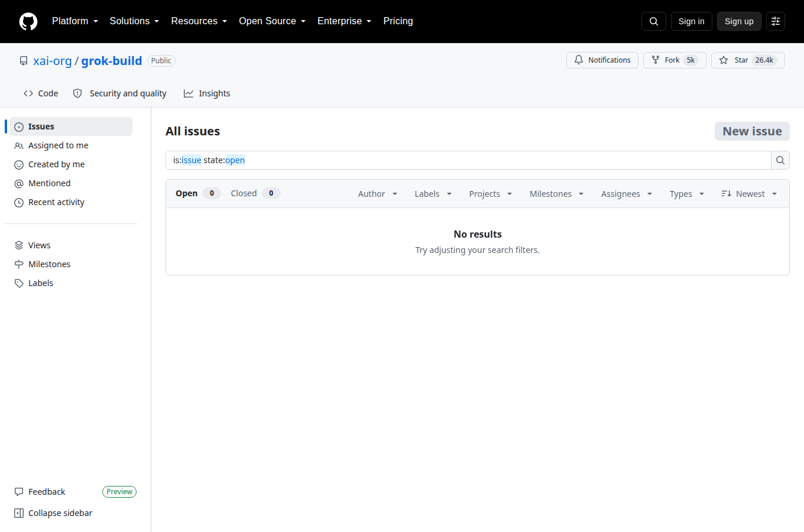Go to the Pricing page
Screen dimensions: 804x532
(398, 21)
